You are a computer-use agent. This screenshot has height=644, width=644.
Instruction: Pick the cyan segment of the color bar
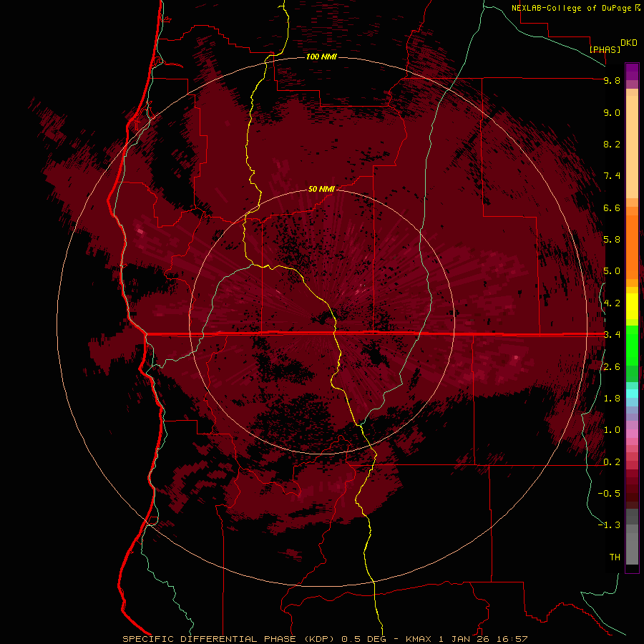(x=632, y=394)
